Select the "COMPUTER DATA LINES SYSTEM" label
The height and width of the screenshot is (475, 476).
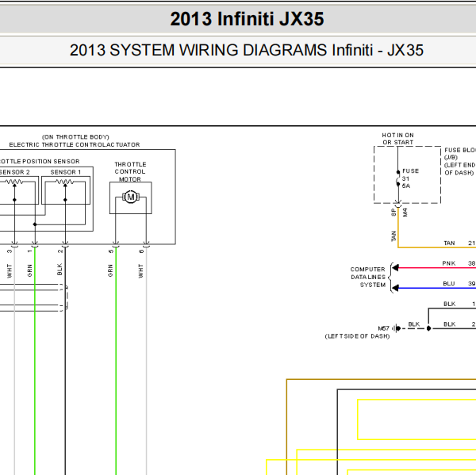[368, 277]
